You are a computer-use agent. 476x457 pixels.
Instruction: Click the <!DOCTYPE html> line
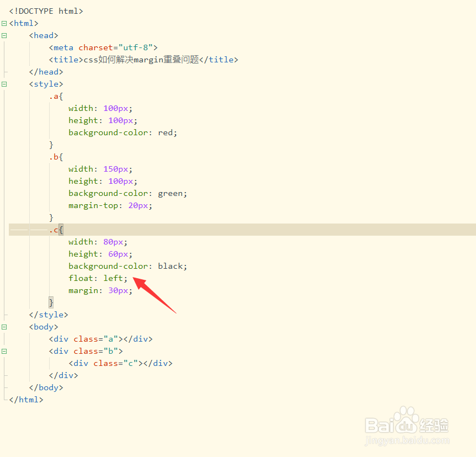(46, 11)
